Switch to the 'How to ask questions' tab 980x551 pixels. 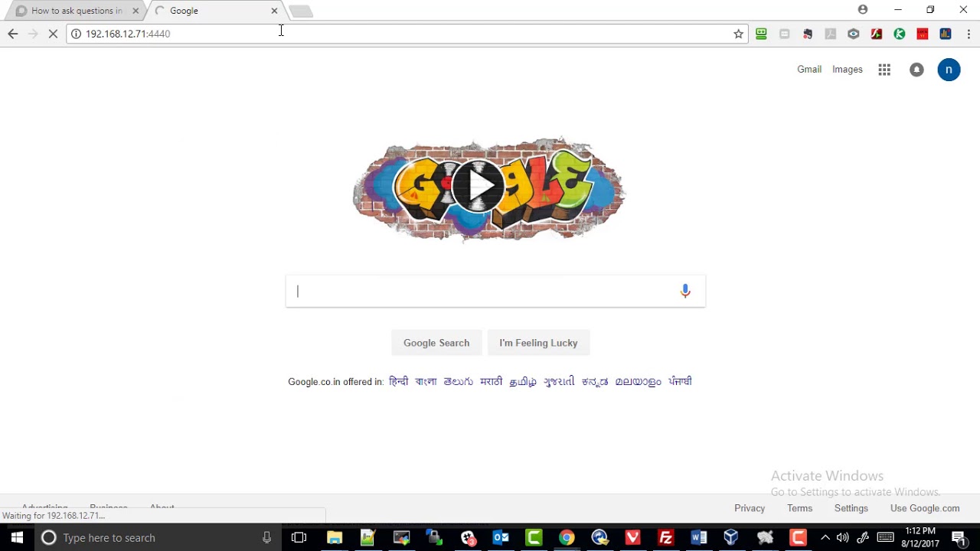point(77,11)
